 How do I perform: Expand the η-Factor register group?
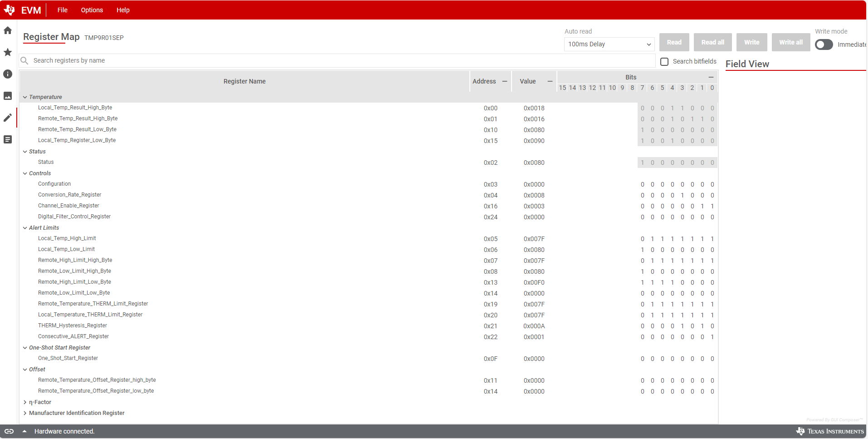pos(25,402)
